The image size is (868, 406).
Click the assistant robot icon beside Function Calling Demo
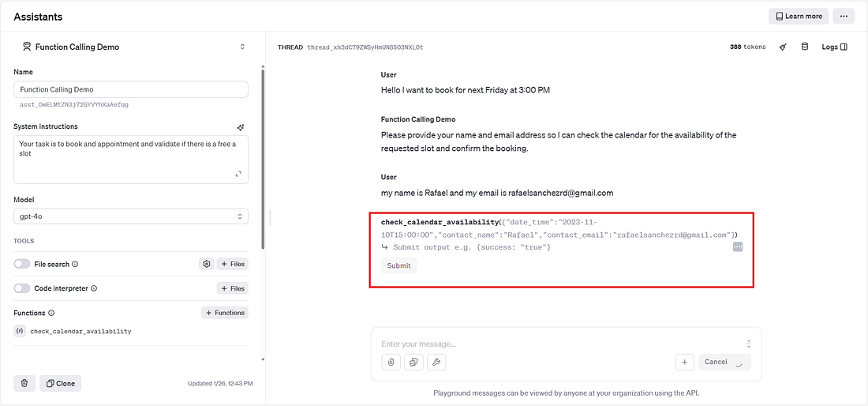point(26,47)
